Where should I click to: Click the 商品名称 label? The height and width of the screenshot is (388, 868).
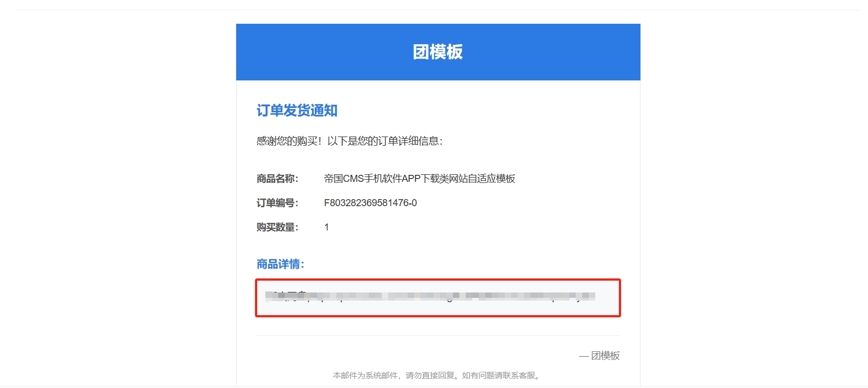[x=277, y=179]
